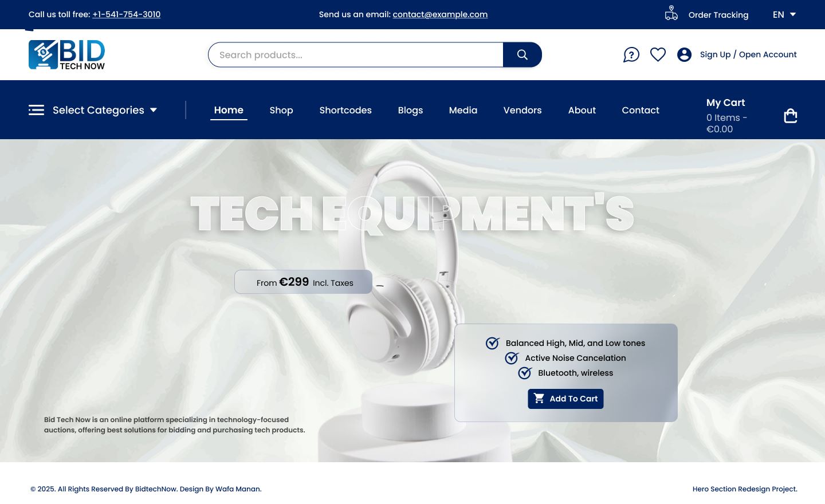Visit the About page
Image resolution: width=825 pixels, height=504 pixels.
coord(582,110)
